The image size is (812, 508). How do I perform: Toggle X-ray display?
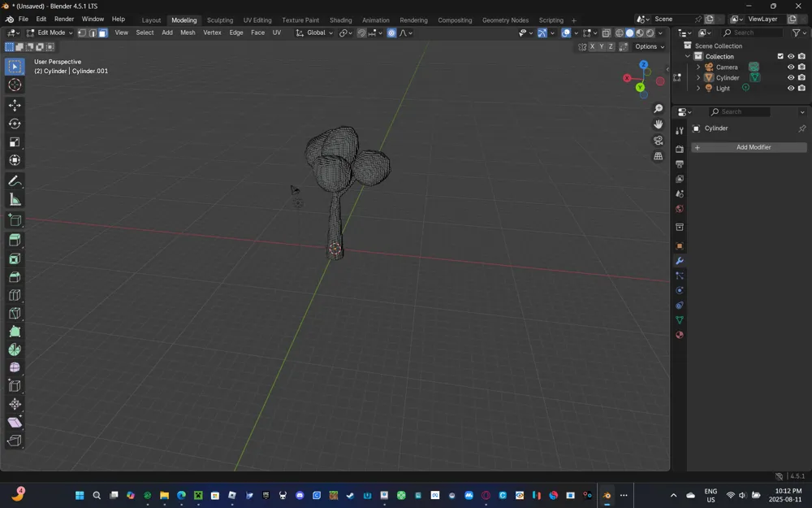pyautogui.click(x=607, y=33)
